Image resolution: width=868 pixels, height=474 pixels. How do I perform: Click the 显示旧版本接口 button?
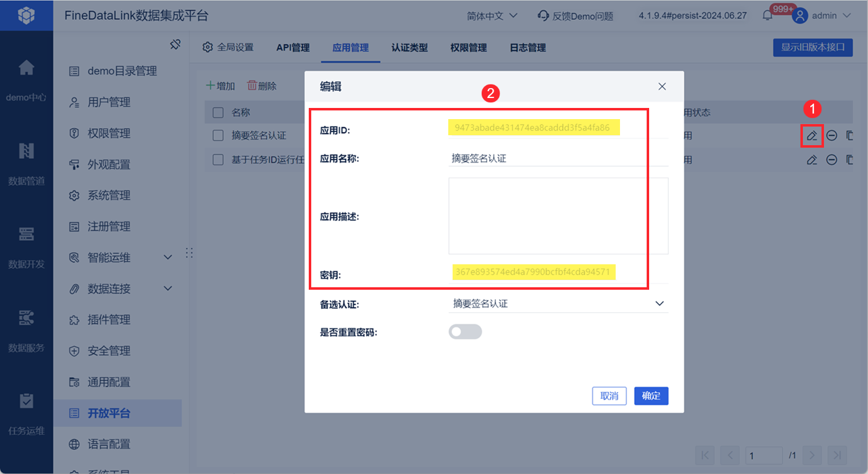813,48
